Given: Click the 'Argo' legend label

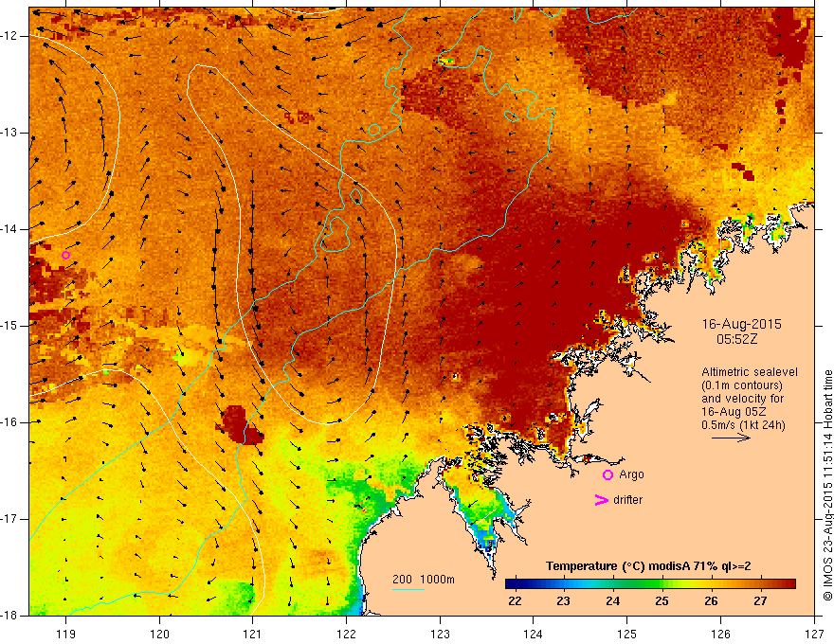Looking at the screenshot, I should (x=631, y=474).
